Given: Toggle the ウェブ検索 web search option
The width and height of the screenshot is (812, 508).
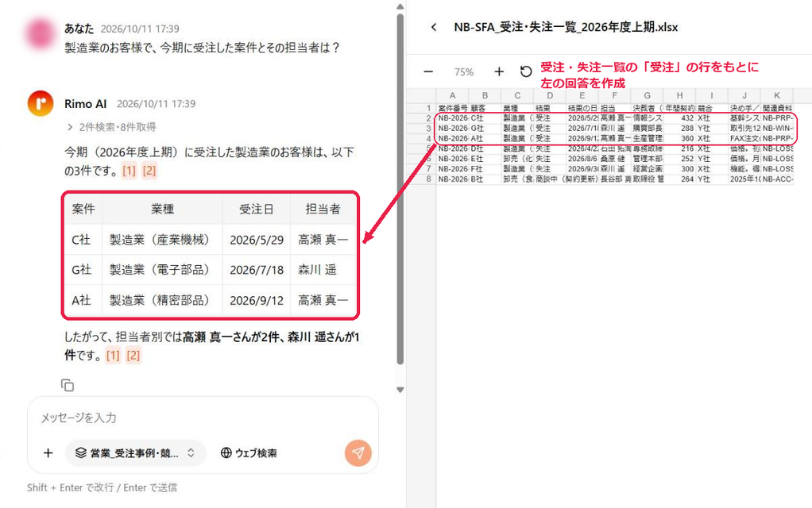Looking at the screenshot, I should tap(249, 453).
